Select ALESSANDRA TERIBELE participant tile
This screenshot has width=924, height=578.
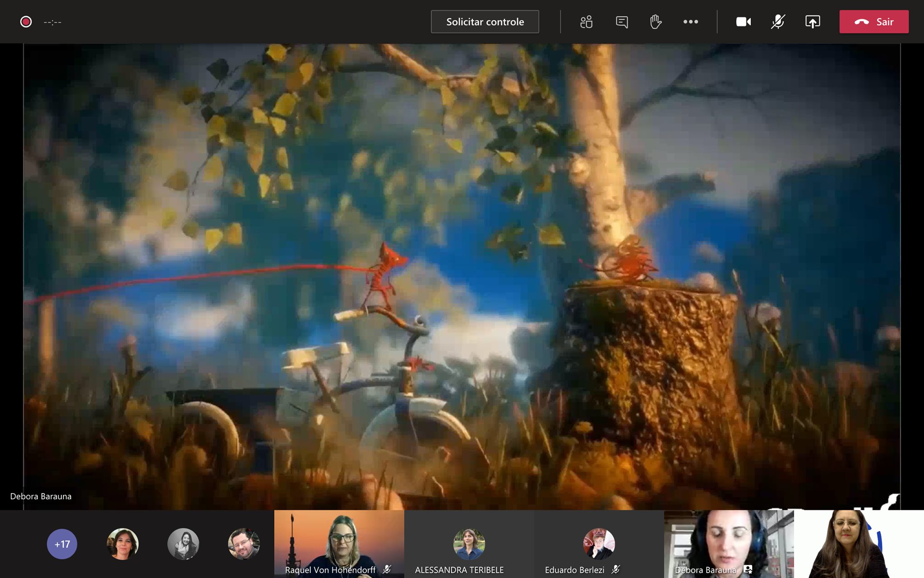click(469, 544)
